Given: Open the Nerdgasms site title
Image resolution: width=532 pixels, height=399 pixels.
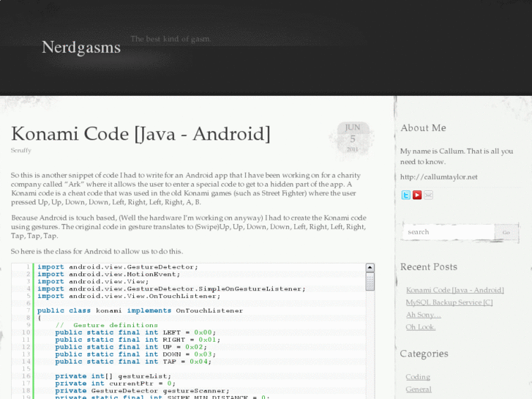Looking at the screenshot, I should point(81,48).
